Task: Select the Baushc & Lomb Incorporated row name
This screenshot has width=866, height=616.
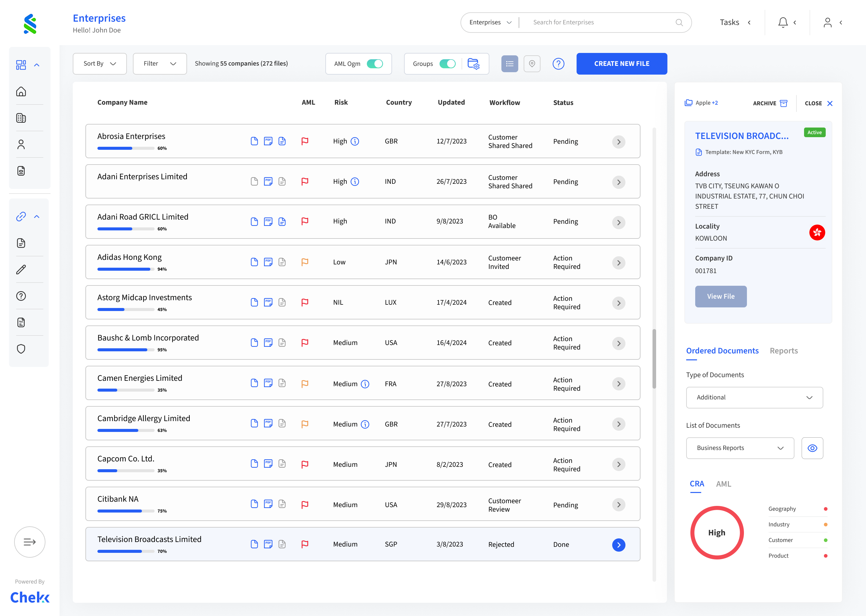Action: 148,337
